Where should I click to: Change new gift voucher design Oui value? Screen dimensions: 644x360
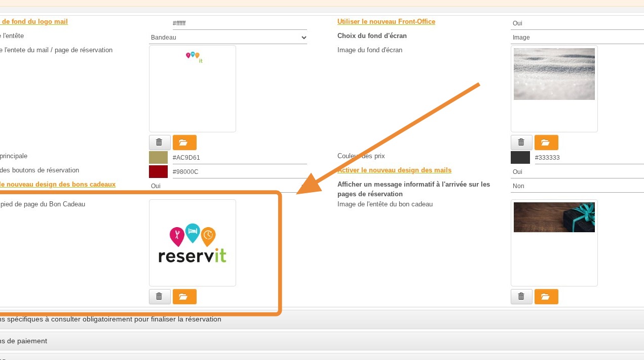(229, 186)
